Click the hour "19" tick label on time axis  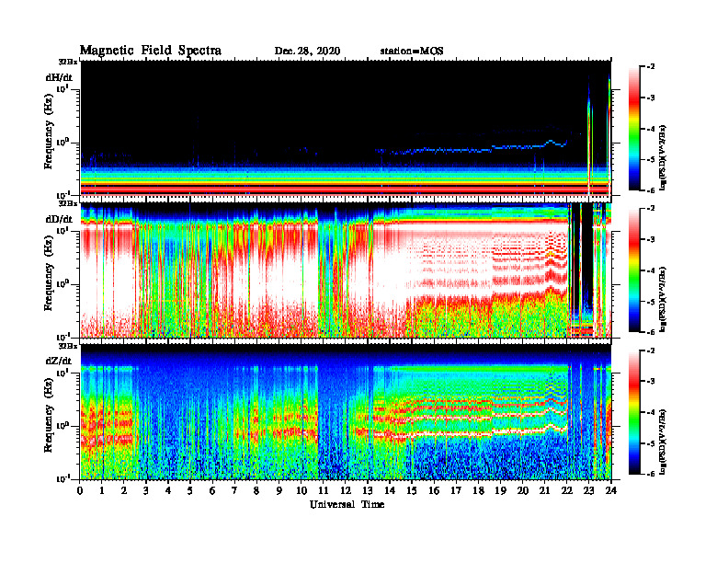(x=500, y=491)
